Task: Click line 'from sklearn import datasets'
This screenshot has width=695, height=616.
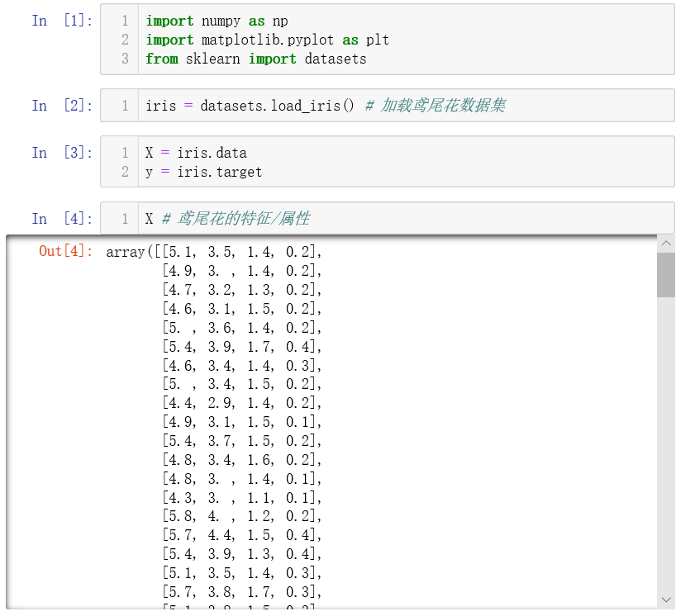Action: (256, 59)
